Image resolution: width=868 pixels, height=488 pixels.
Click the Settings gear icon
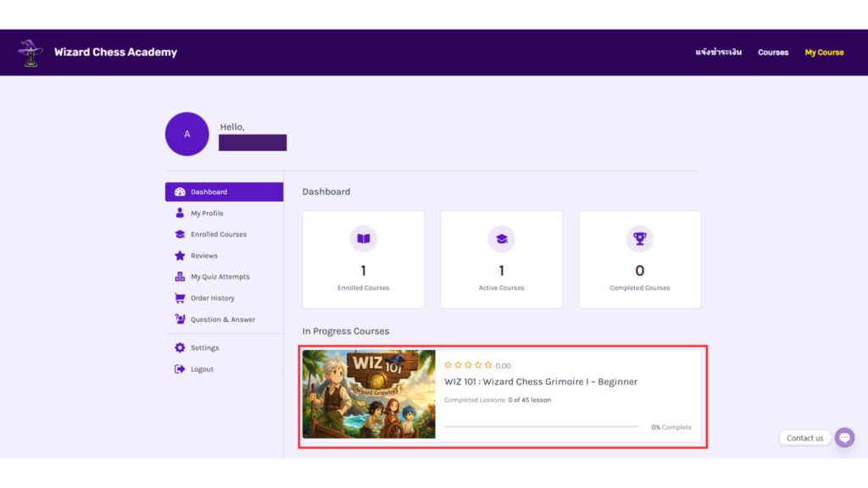click(180, 348)
